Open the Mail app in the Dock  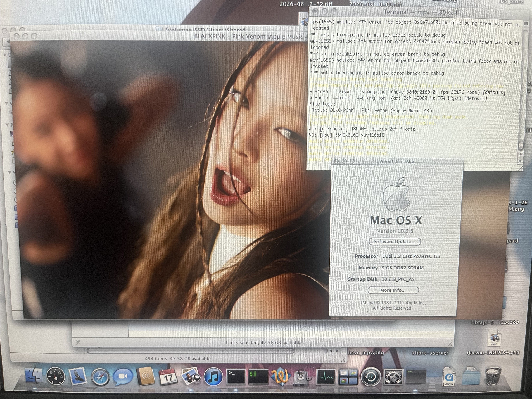coord(78,376)
